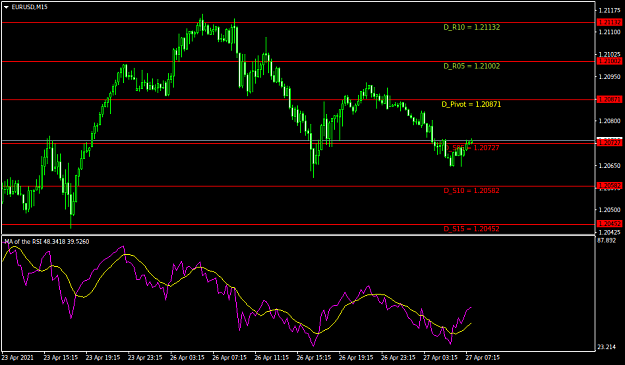Click the 23 Apr 2021 time label
625x365 pixels.
point(18,357)
